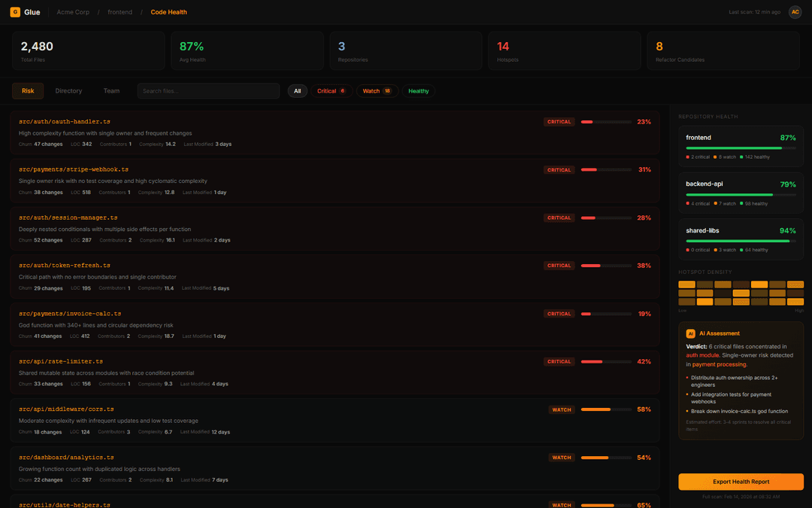Image resolution: width=812 pixels, height=508 pixels.
Task: Switch to the Team tab
Action: pyautogui.click(x=111, y=91)
